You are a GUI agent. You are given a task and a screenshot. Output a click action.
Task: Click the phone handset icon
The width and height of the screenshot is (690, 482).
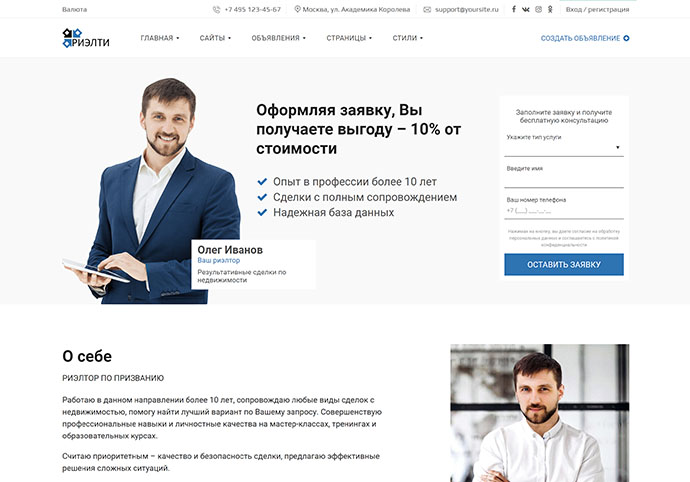click(x=217, y=9)
